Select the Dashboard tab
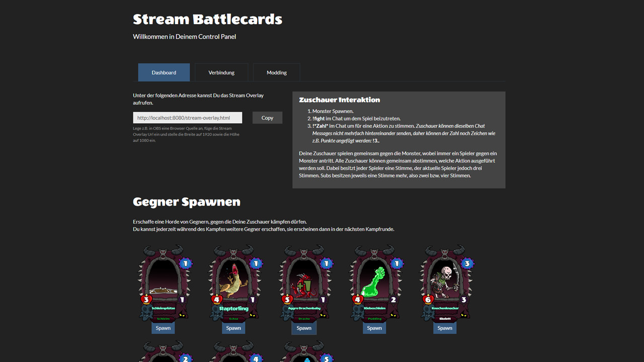The width and height of the screenshot is (644, 362). point(164,72)
